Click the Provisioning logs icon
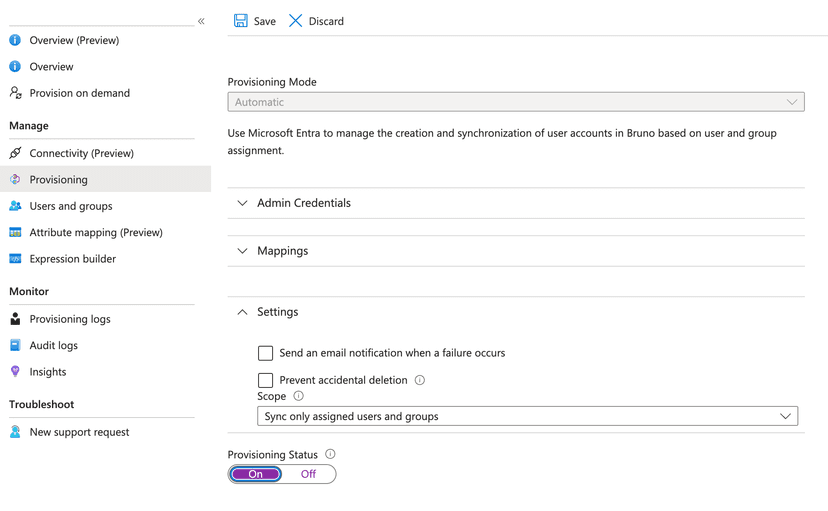 point(15,319)
